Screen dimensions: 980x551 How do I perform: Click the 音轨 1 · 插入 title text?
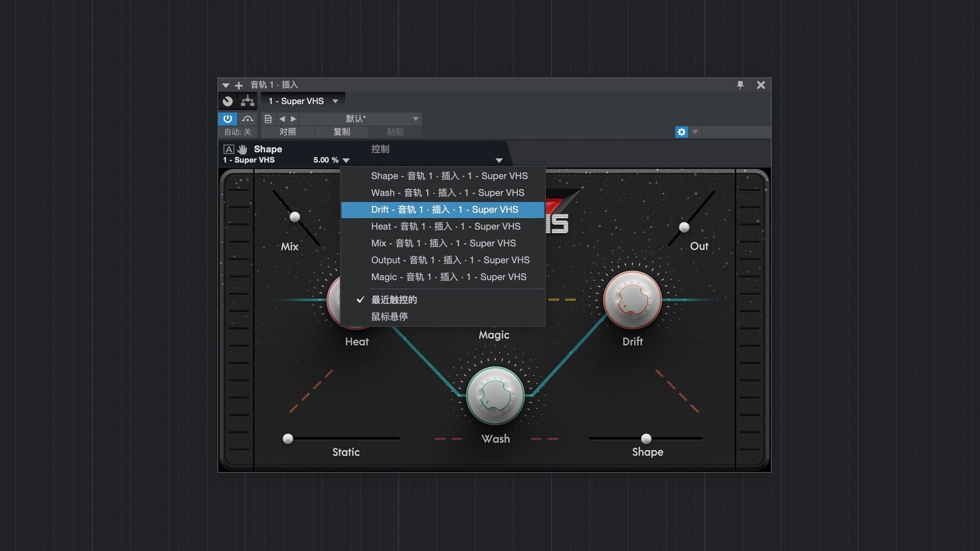pyautogui.click(x=274, y=85)
